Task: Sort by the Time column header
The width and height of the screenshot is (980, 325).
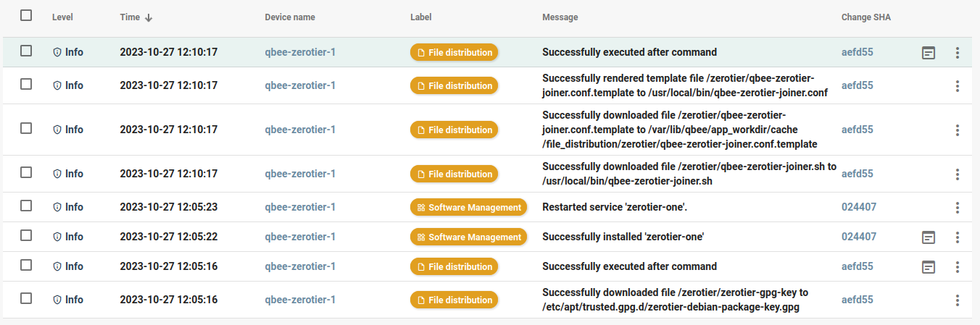Action: pos(130,17)
